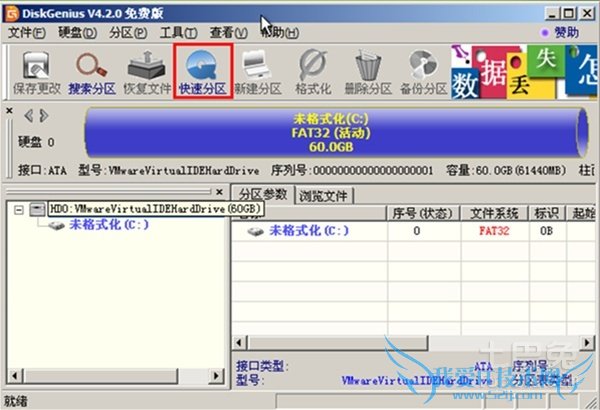Open the Tools (工具) menu
Screen dimensions: 600x410
coord(178,33)
